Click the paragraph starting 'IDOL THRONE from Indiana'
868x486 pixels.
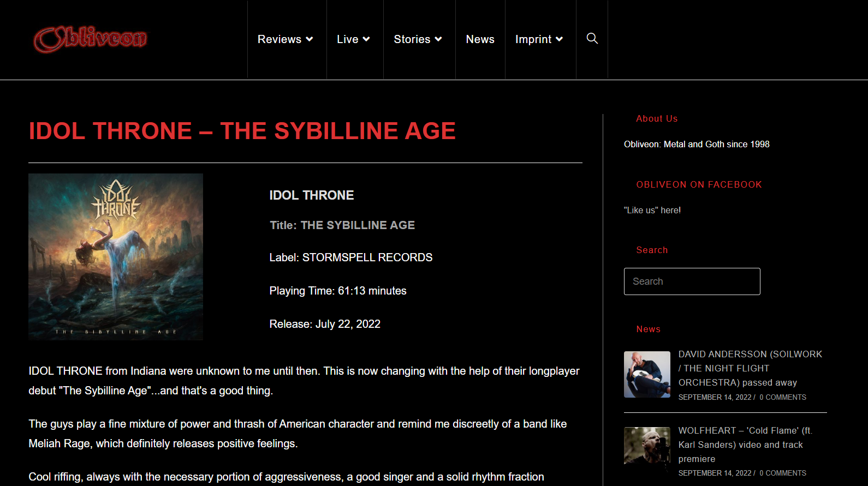pos(304,381)
